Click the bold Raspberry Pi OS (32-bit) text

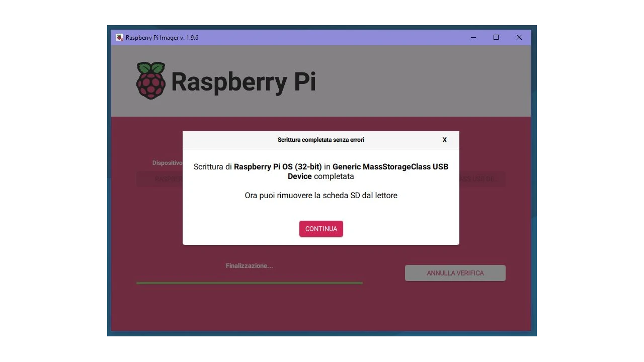[x=278, y=167]
